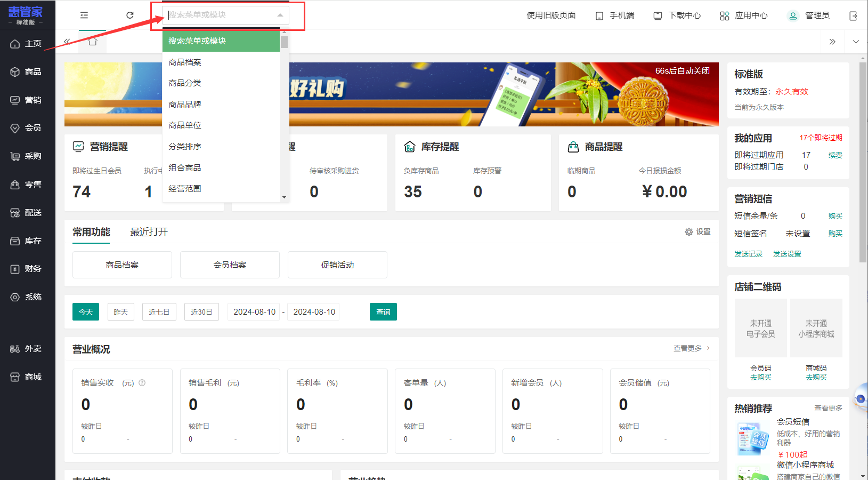Select the 近30日 date filter
868x480 pixels.
[202, 312]
